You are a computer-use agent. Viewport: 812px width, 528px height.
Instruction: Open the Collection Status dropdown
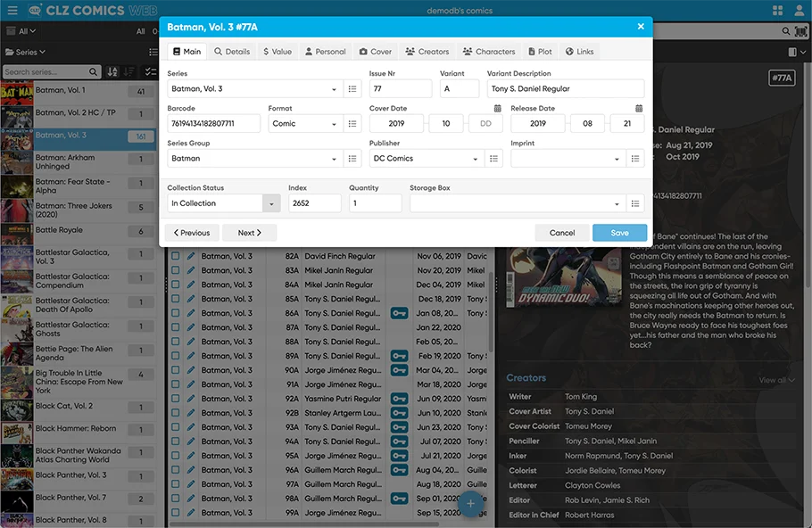(224, 203)
